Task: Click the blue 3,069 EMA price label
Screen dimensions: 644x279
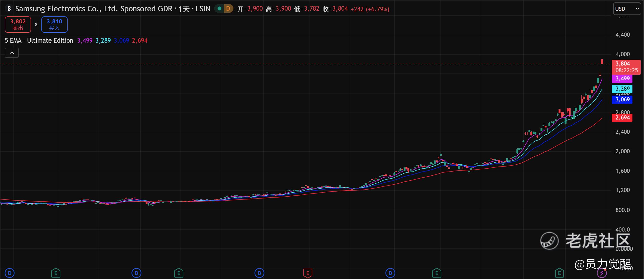Action: pyautogui.click(x=622, y=100)
